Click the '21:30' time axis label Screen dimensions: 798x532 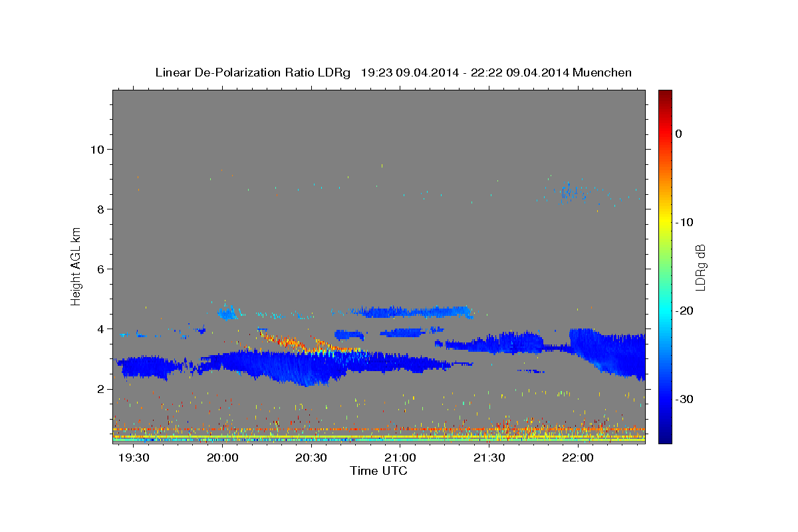coord(489,458)
